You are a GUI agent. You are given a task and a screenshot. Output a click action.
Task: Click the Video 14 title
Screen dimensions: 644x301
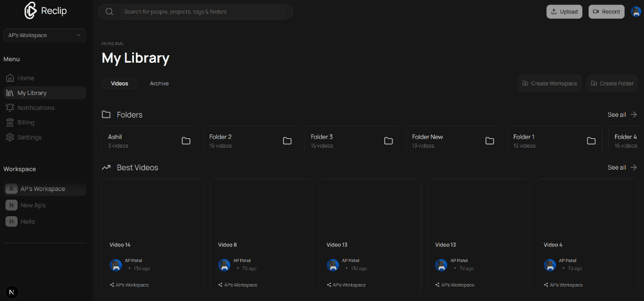point(120,244)
